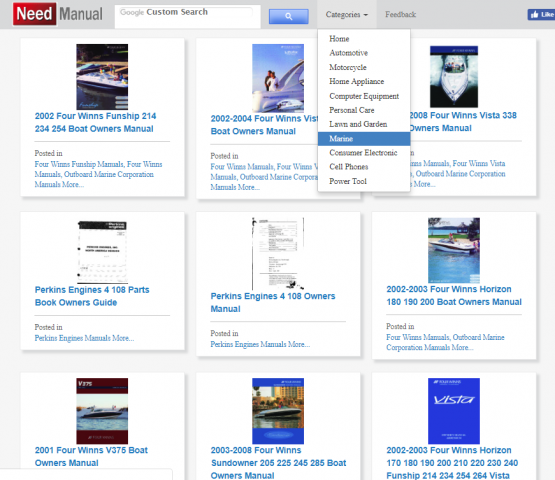Image resolution: width=555 pixels, height=480 pixels.
Task: Open 2003-2008 Four Winns Sundowner manual title
Action: (x=278, y=463)
